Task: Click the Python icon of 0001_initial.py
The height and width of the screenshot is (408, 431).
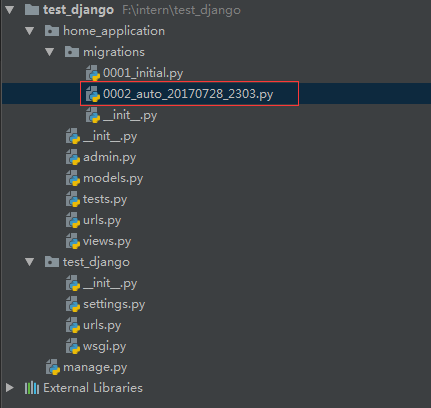Action: tap(93, 73)
